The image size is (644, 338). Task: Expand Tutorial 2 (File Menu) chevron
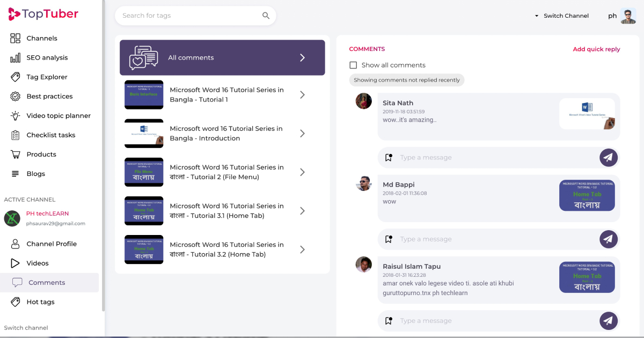click(x=302, y=172)
